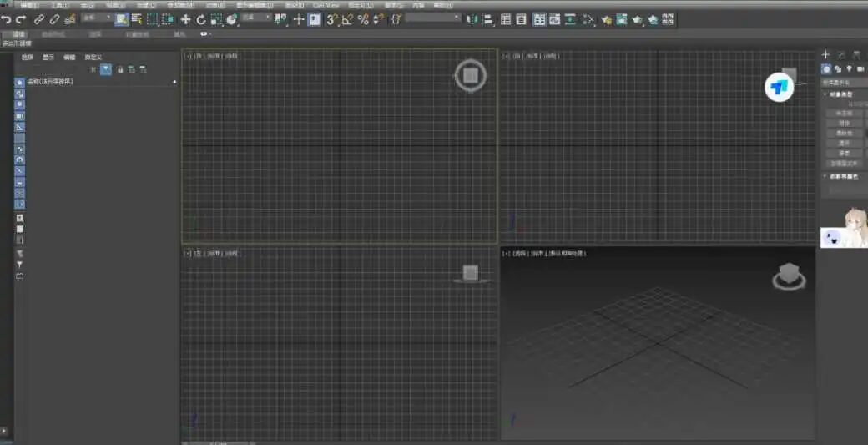Switch to the 对象绘制 ribbon tab
The image size is (868, 445).
pos(137,34)
